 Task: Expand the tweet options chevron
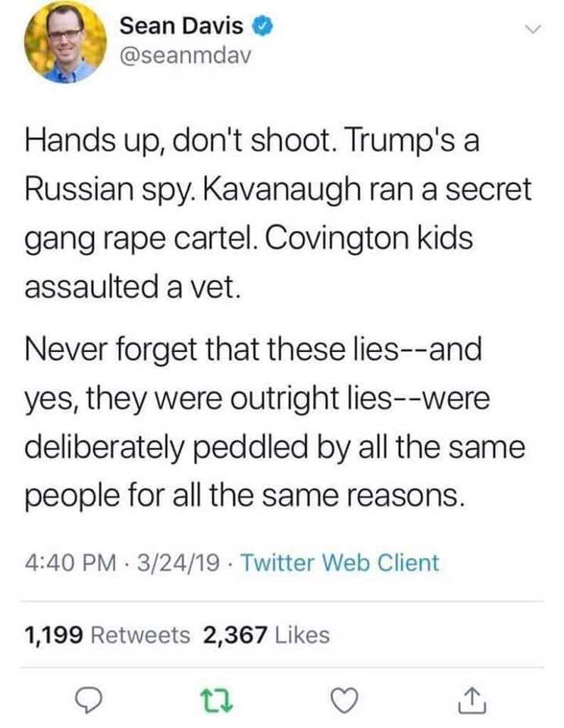pyautogui.click(x=532, y=29)
